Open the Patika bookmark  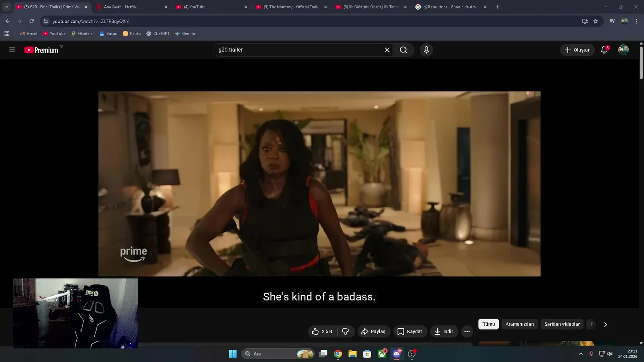tap(132, 34)
